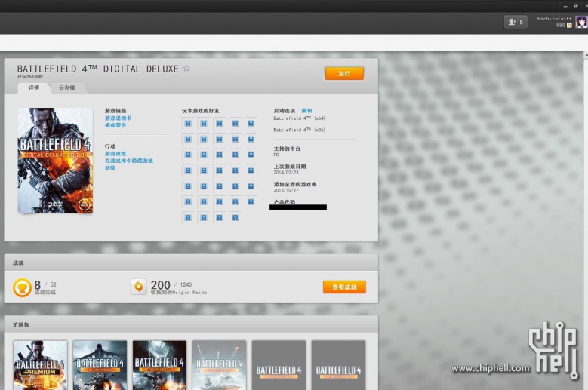Select first friend avatar in fifth row
This screenshot has width=588, height=390.
[x=188, y=186]
